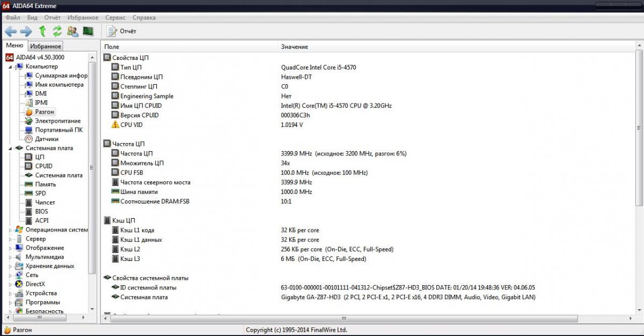Screen dimensions: 644x336
Task: Open the Сервис menu
Action: click(115, 18)
